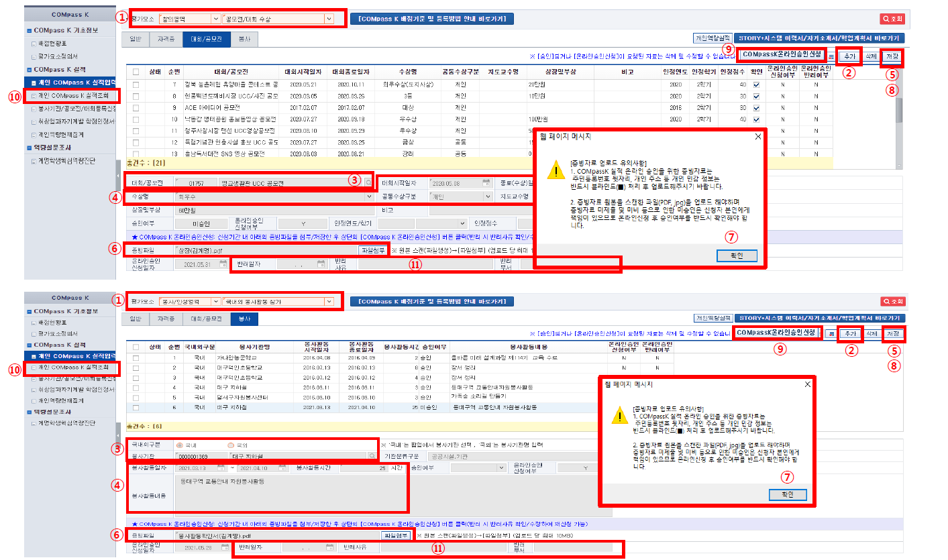Switch to 자격증 tab in volunteer screen
The image size is (948, 560).
pos(166,319)
